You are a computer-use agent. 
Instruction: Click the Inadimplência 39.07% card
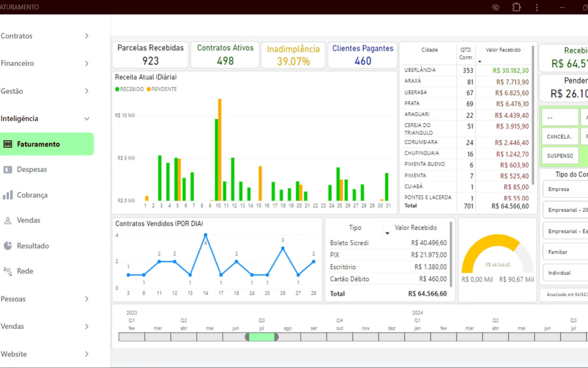coord(293,55)
